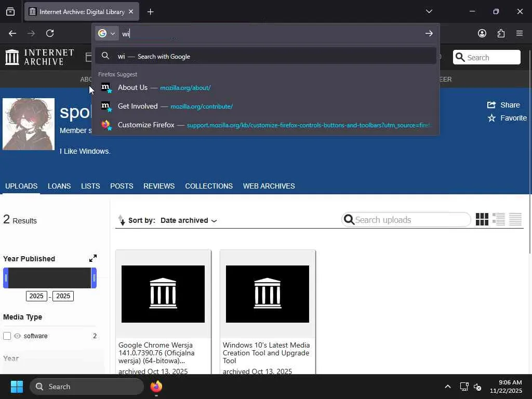Click the go arrow in the address bar

(429, 33)
